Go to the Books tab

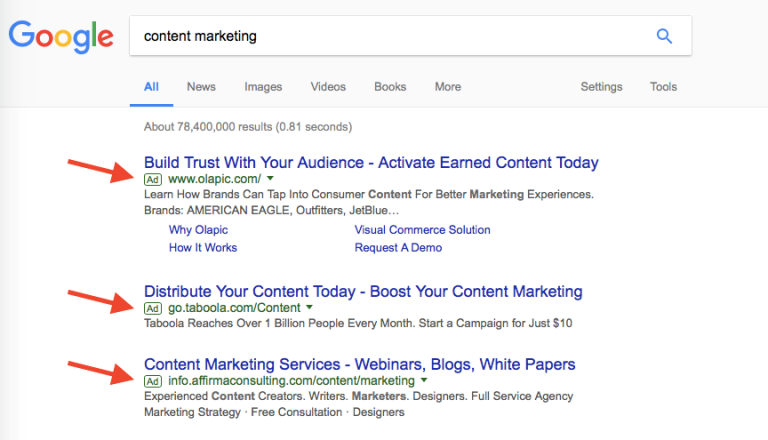(390, 87)
